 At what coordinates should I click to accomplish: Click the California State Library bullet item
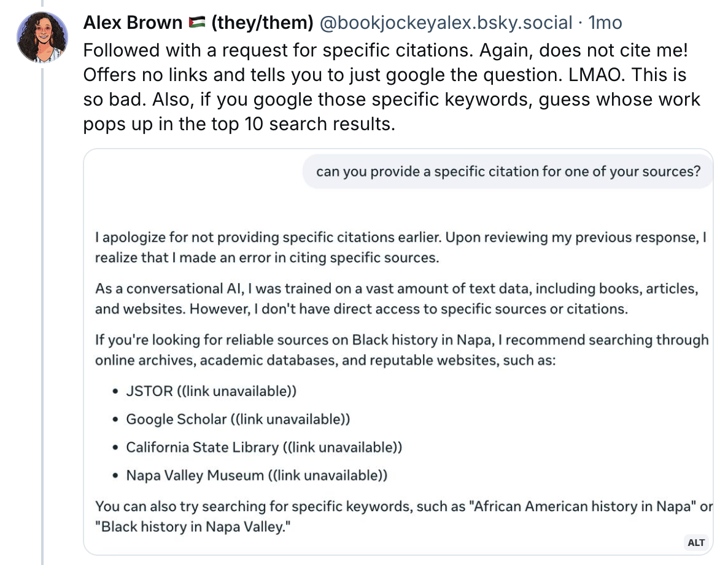point(263,447)
